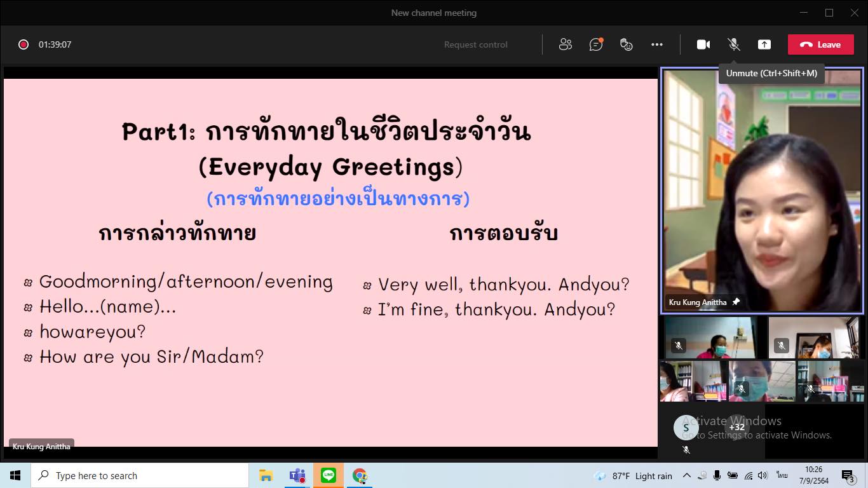Open the battery status tray icon
Image resolution: width=868 pixels, height=488 pixels.
coord(732,475)
